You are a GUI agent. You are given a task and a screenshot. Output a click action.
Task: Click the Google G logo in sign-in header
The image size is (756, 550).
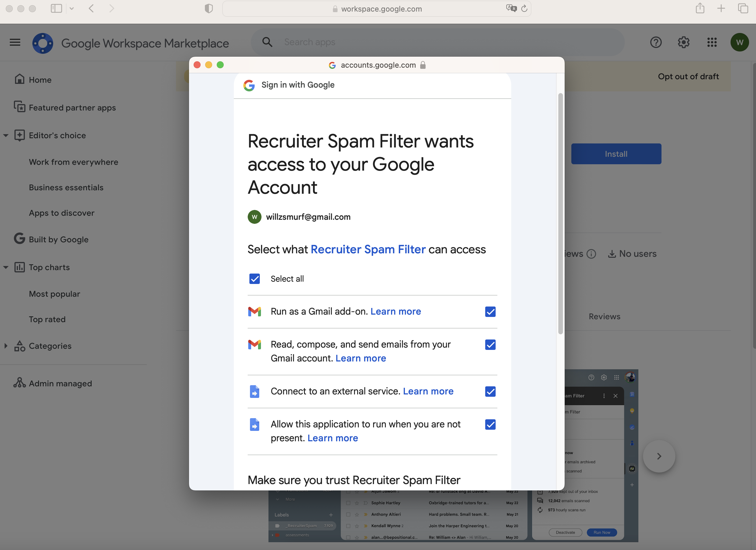tap(249, 85)
